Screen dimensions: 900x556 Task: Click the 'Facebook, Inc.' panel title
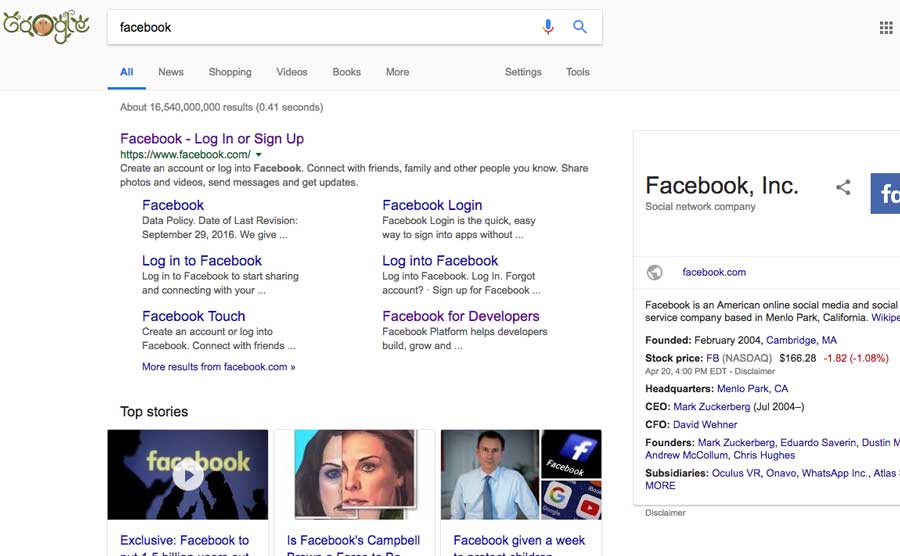pos(721,185)
